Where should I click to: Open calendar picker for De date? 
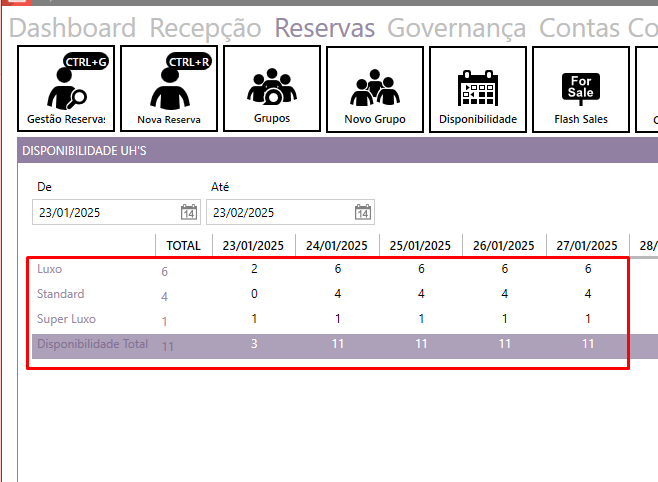[x=188, y=212]
